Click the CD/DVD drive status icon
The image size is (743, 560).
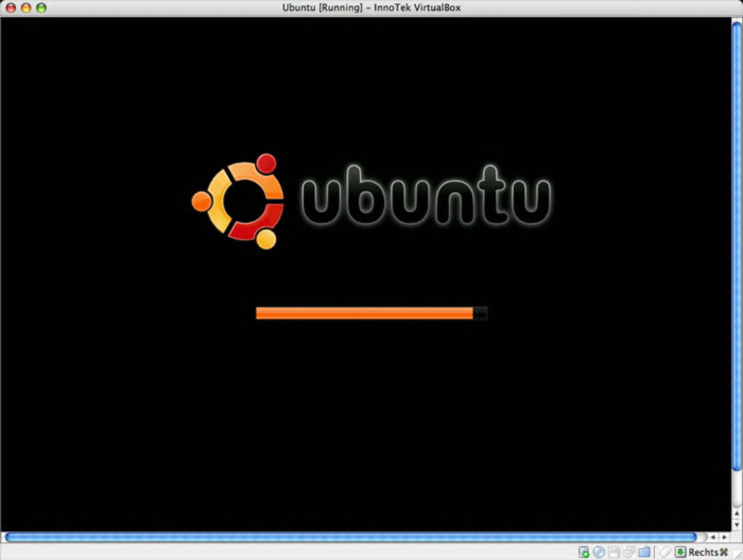pos(599,552)
